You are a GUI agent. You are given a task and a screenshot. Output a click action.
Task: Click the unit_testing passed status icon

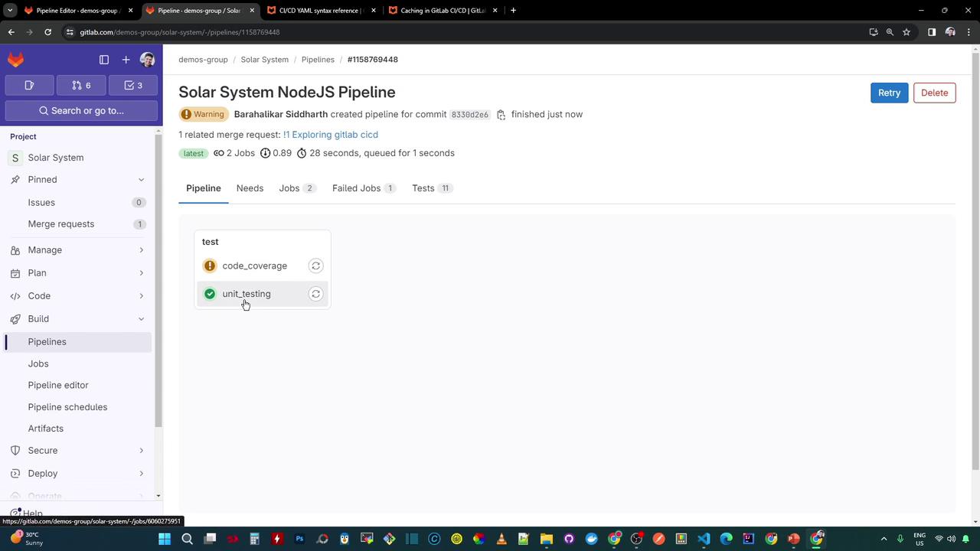point(210,294)
